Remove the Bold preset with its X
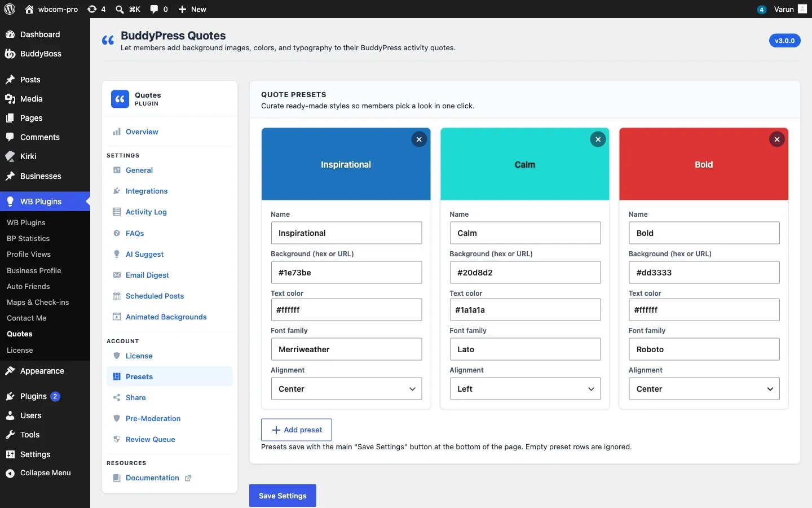812x508 pixels. (777, 139)
